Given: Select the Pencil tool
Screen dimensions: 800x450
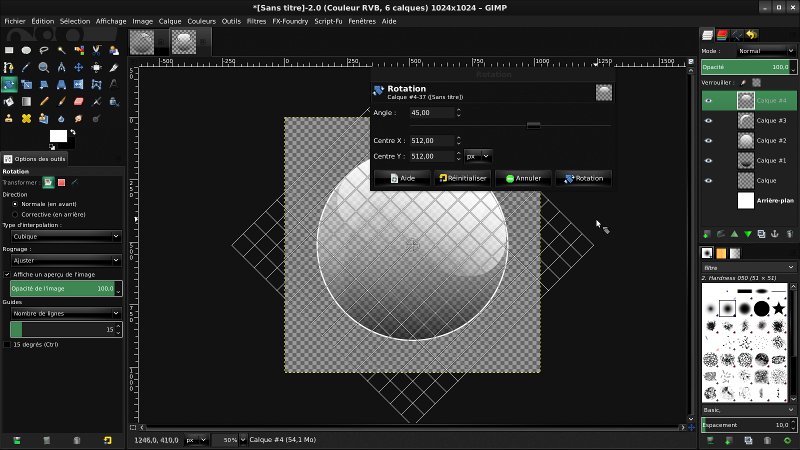Looking at the screenshot, I should click(x=44, y=102).
